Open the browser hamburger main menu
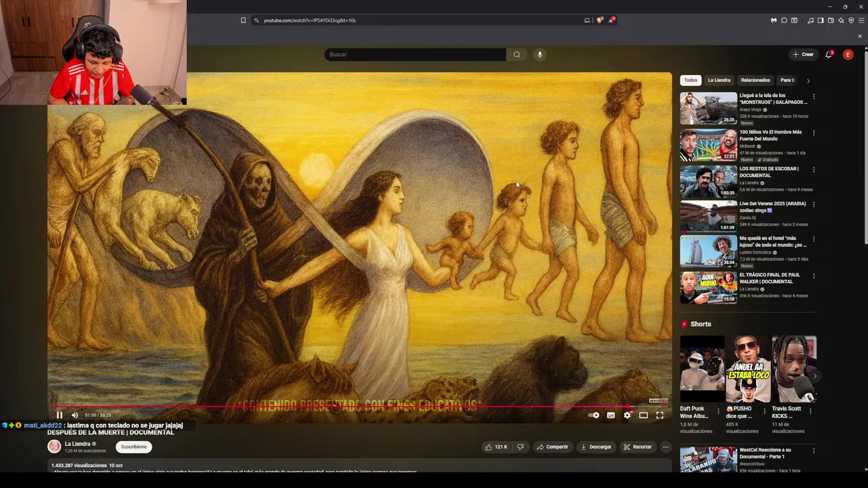 coord(861,20)
